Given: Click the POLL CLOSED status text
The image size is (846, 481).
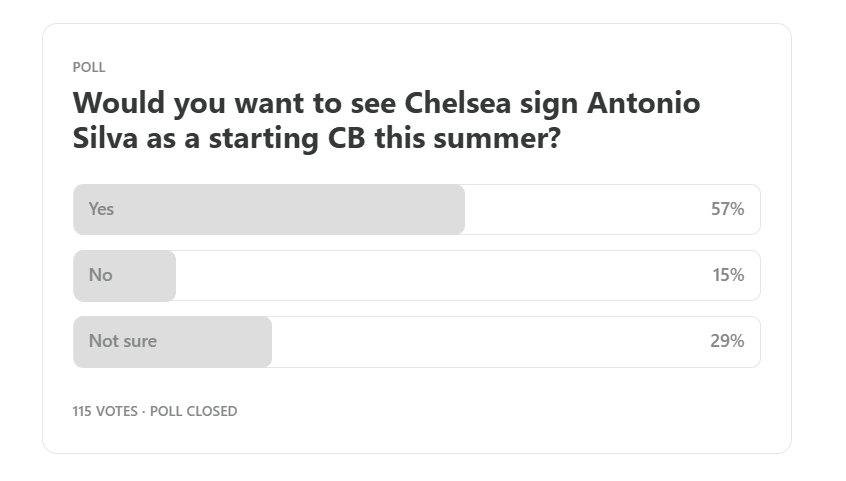Looking at the screenshot, I should point(193,411).
